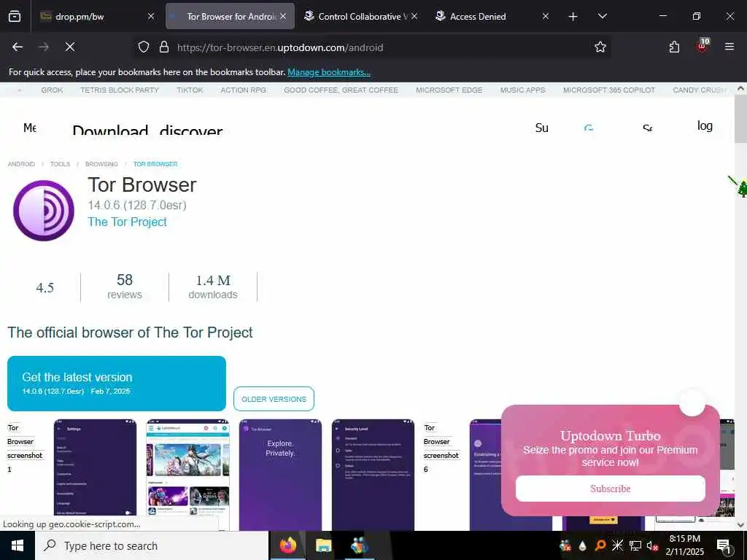Open the Security Level screenshot thumbnail

pyautogui.click(x=373, y=475)
